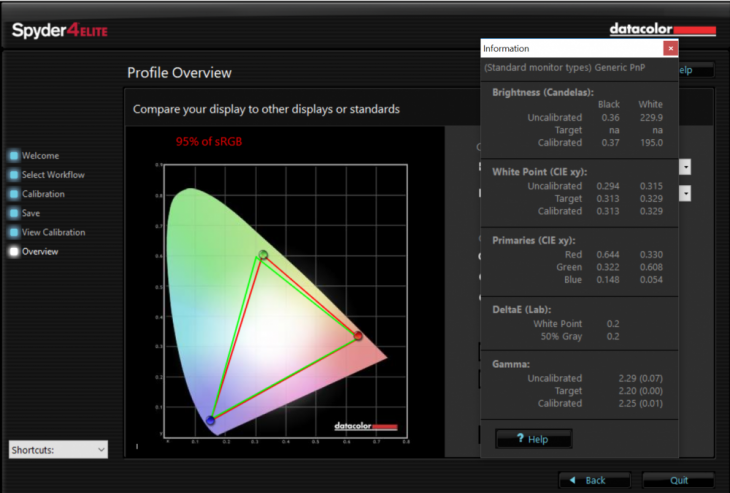
Task: Click the 'Brightness (Candelas):' heading
Action: (543, 92)
